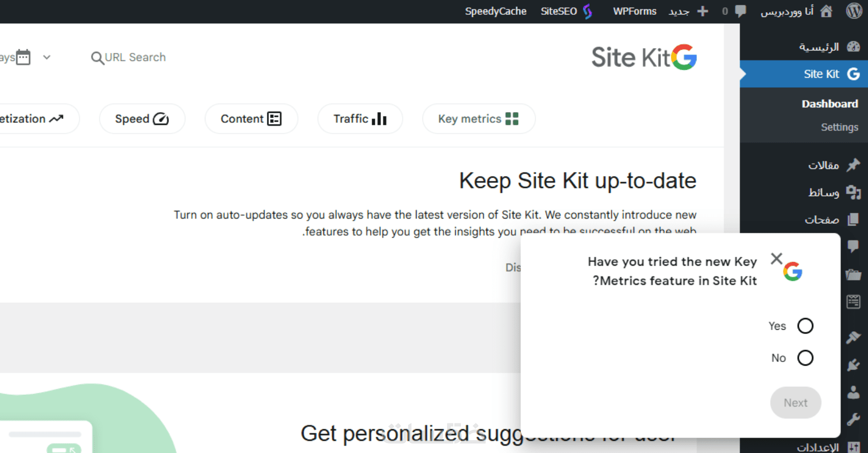Close the Key Metrics survey popup
This screenshot has height=453, width=868.
776,259
